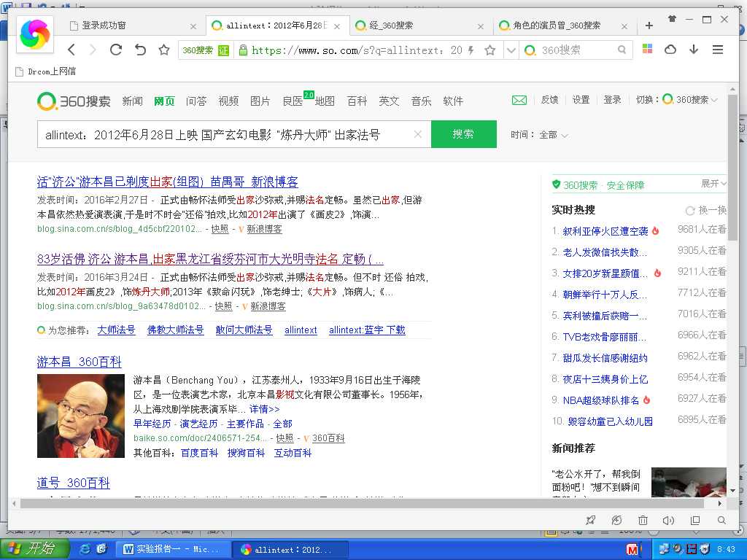Open 百度百科 alternative encyclopedia link
Image resolution: width=747 pixels, height=560 pixels.
pos(200,454)
